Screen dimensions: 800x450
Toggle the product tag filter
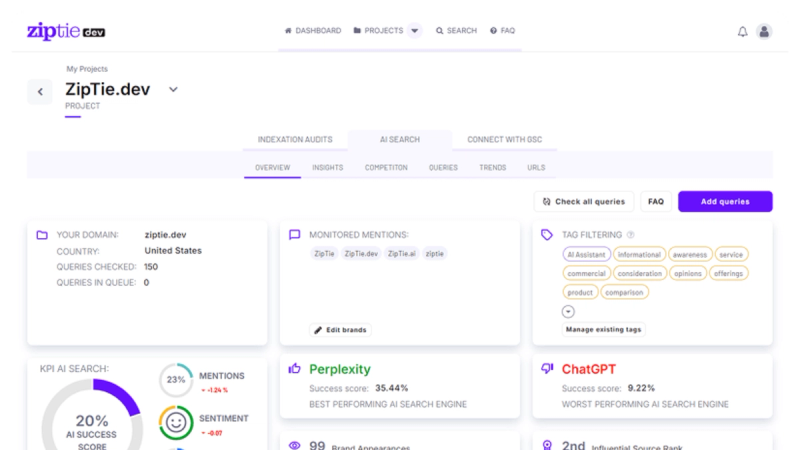pyautogui.click(x=580, y=292)
